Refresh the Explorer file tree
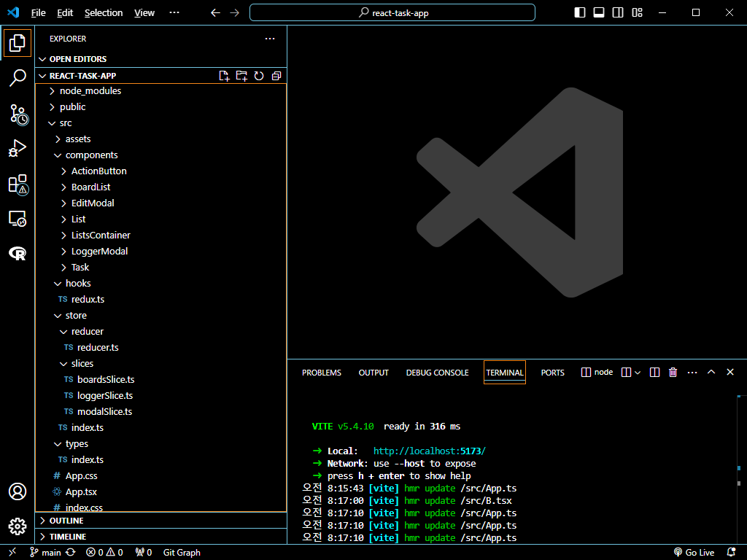 point(259,76)
